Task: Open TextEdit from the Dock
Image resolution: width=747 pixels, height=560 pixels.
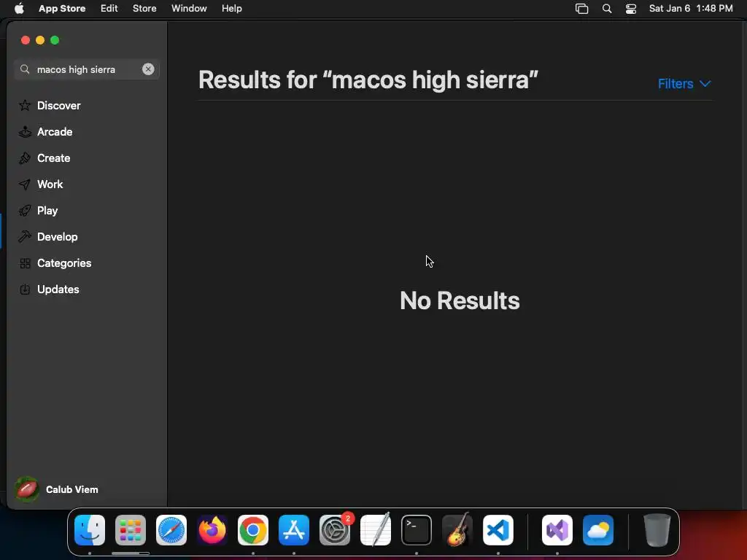Action: [376, 530]
